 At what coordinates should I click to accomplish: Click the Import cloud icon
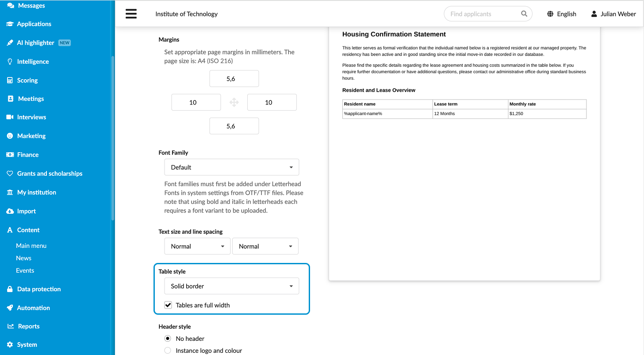coord(10,211)
